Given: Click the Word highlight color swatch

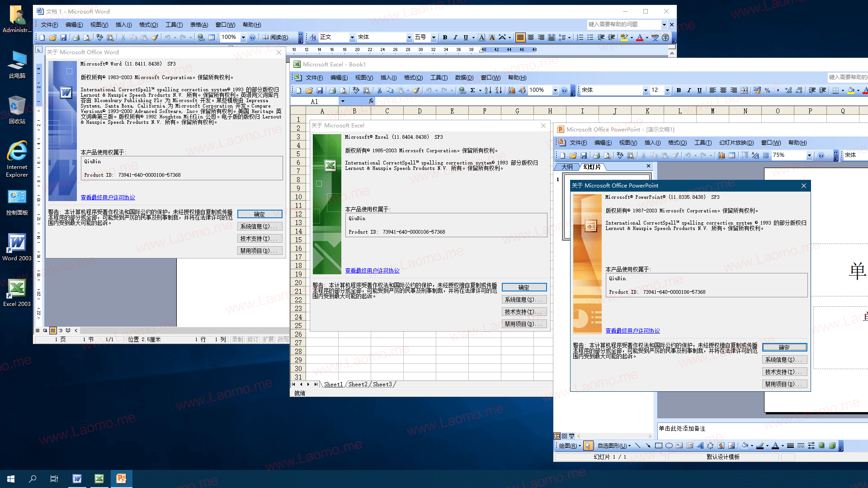Looking at the screenshot, I should (624, 38).
